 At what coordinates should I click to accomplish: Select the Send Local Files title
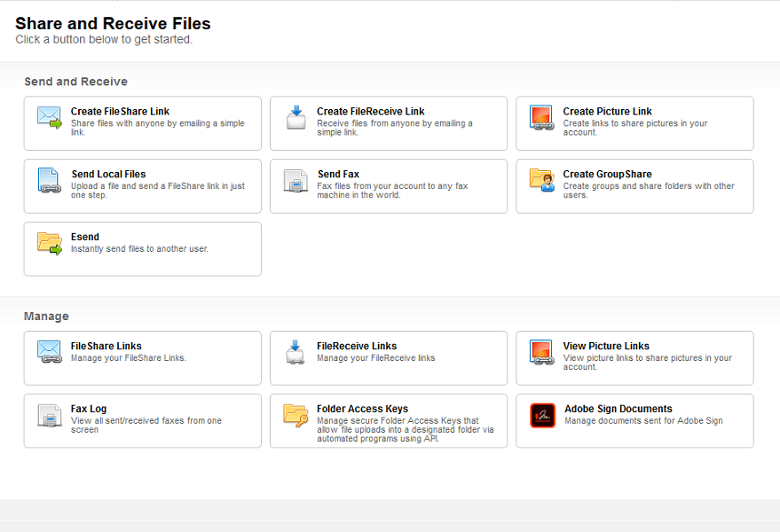click(x=108, y=174)
